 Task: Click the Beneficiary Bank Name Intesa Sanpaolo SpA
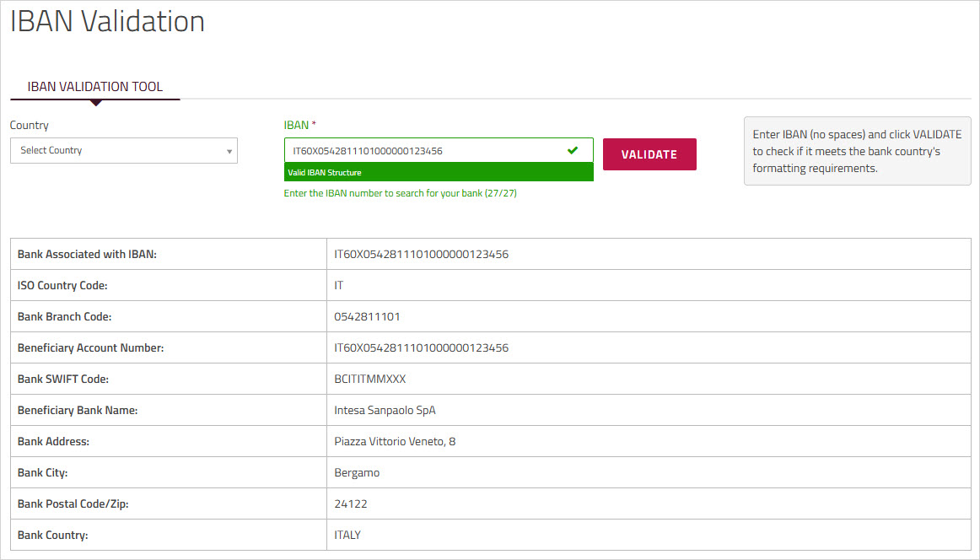385,411
